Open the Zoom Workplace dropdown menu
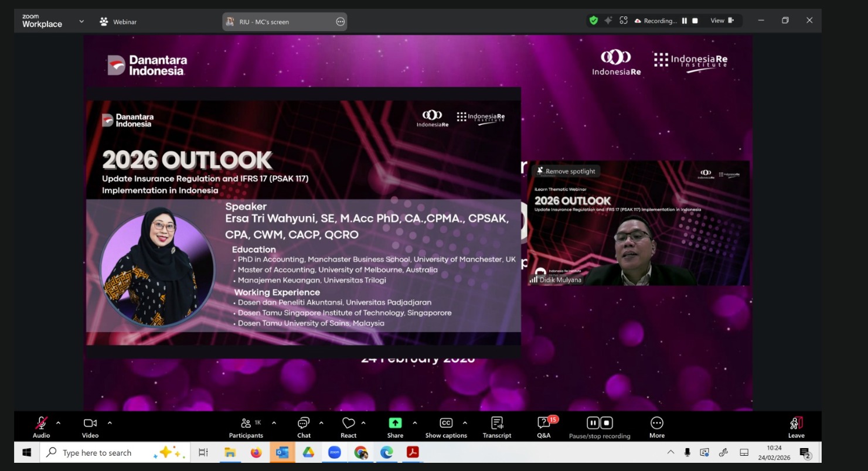 click(81, 22)
